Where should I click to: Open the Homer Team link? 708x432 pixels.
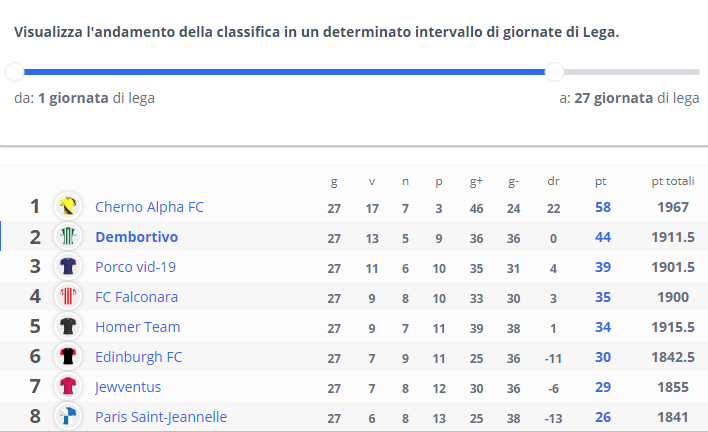click(138, 327)
